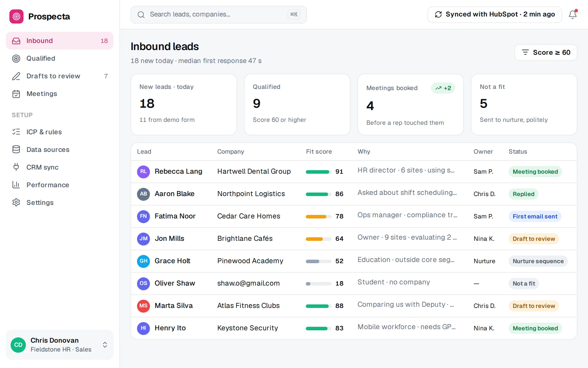
Task: Click the ICP & rules checklist icon
Action: tap(16, 132)
